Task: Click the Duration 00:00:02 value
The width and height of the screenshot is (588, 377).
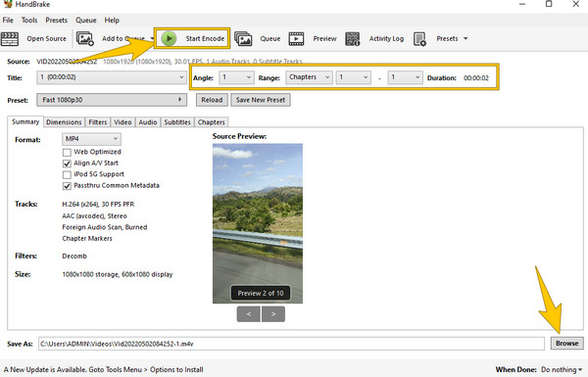Action: coord(476,78)
